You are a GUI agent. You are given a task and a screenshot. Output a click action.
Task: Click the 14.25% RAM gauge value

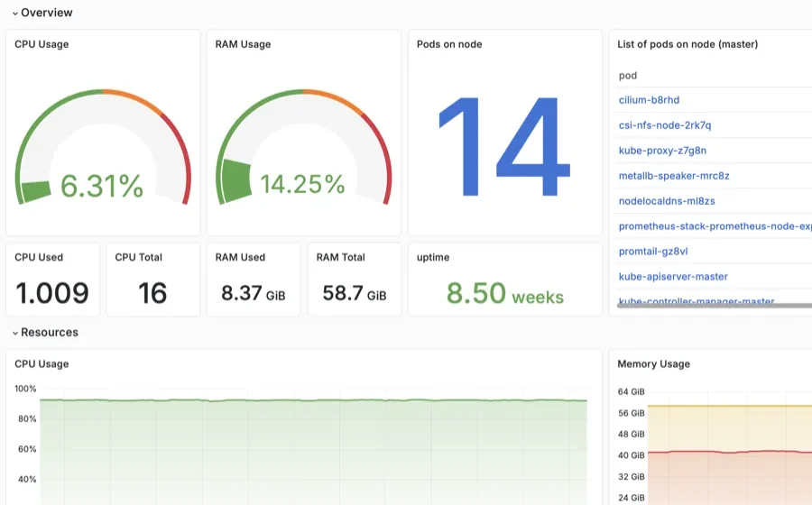pos(302,184)
